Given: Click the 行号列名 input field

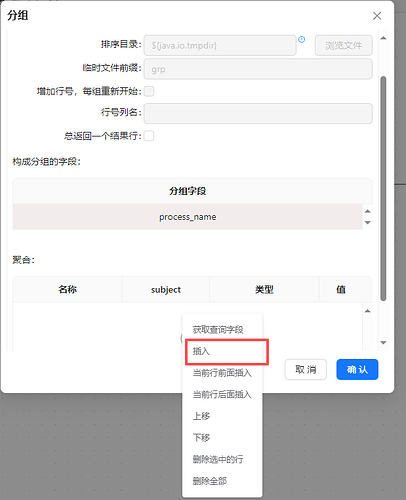Looking at the screenshot, I should pyautogui.click(x=258, y=113).
